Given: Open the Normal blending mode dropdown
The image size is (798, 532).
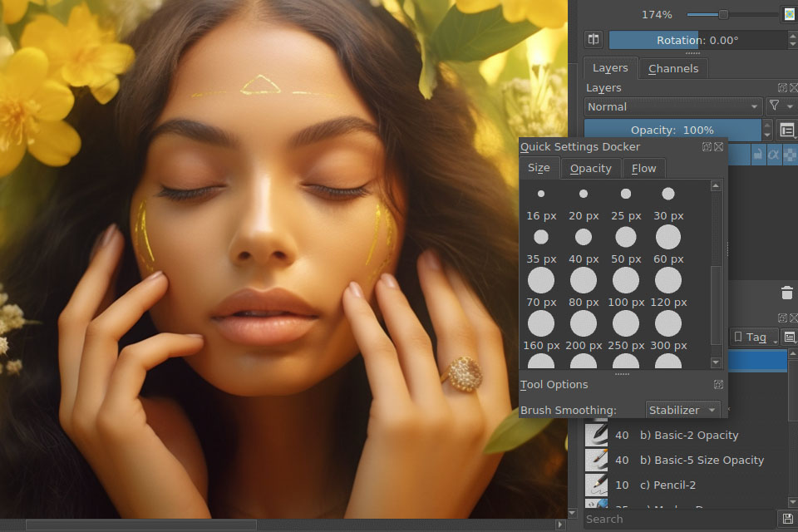Looking at the screenshot, I should 672,107.
